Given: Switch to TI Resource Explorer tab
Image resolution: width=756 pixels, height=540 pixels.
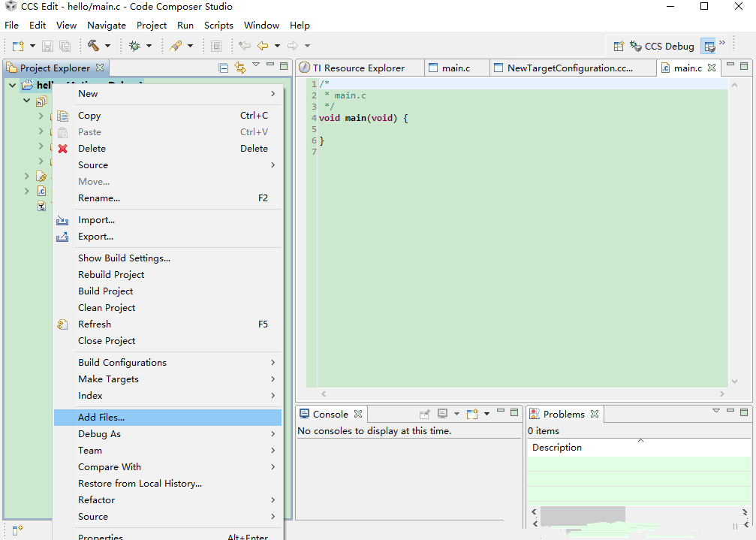Looking at the screenshot, I should tap(359, 68).
